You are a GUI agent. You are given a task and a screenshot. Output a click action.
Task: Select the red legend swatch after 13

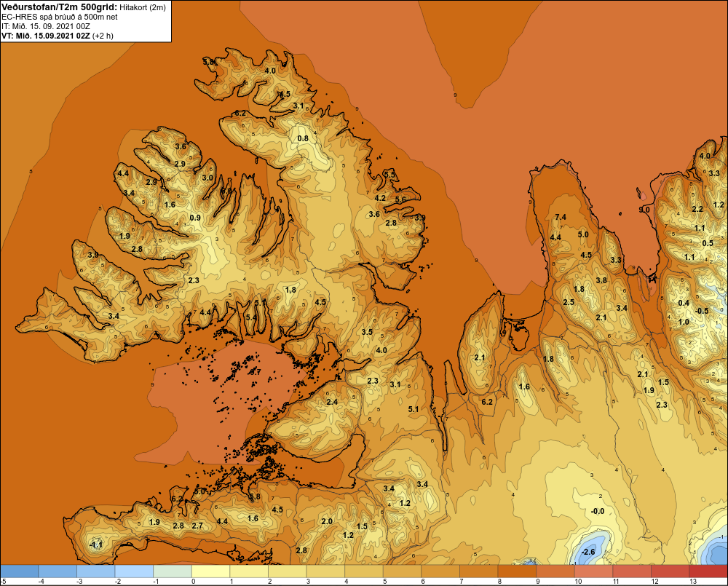(708, 571)
